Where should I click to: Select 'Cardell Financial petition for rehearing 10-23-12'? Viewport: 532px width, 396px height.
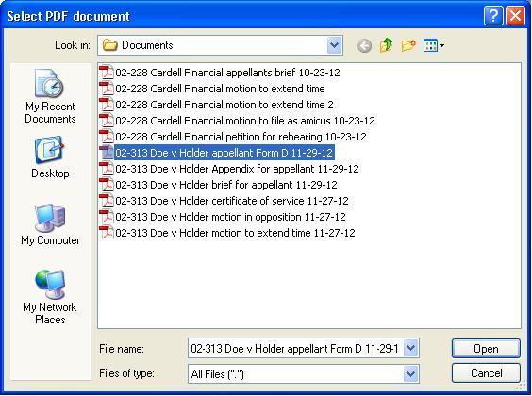[241, 137]
